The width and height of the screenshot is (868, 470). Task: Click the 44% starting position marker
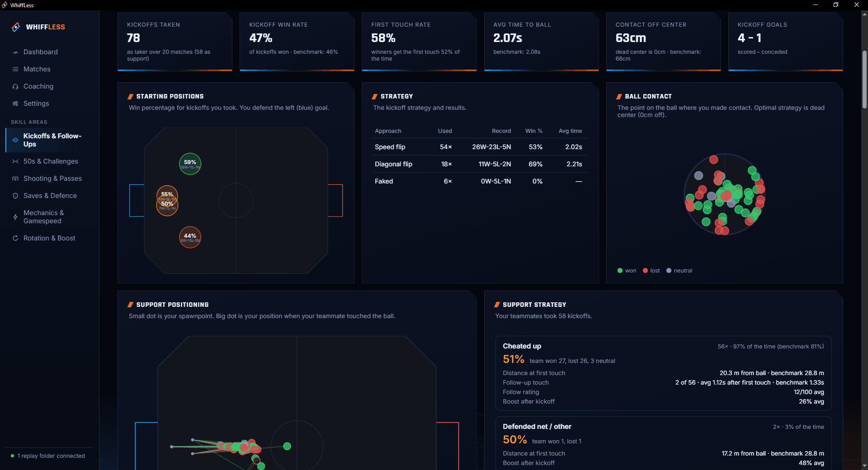[x=190, y=237]
